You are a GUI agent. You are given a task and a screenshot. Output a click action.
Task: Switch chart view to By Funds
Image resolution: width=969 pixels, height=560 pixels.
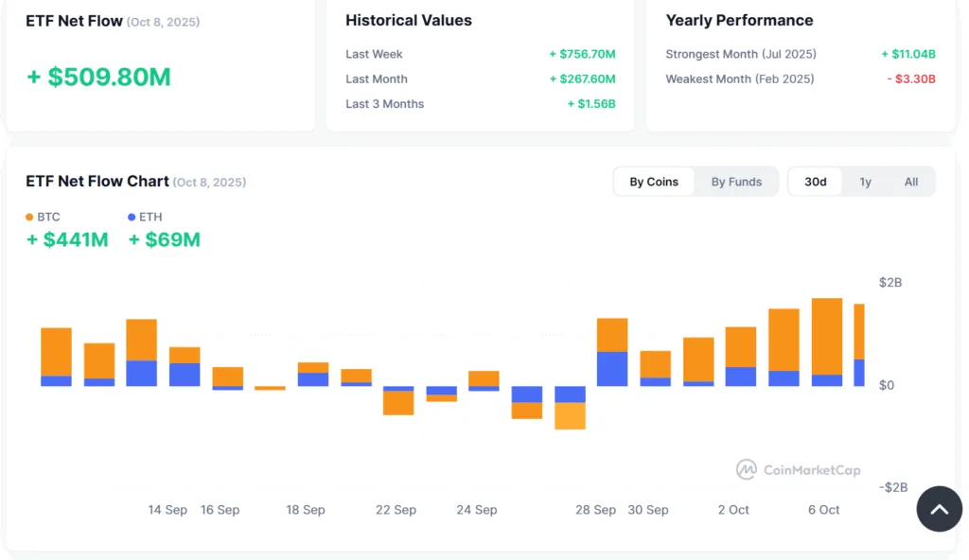click(x=736, y=182)
